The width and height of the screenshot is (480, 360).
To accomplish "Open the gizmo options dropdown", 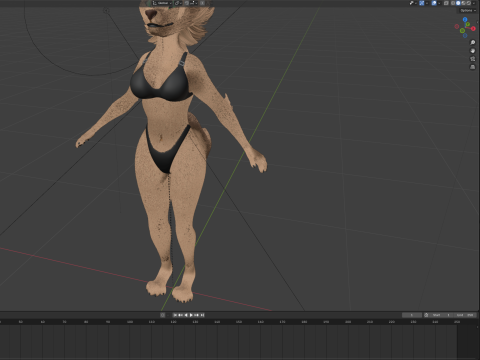I will tap(427, 3).
